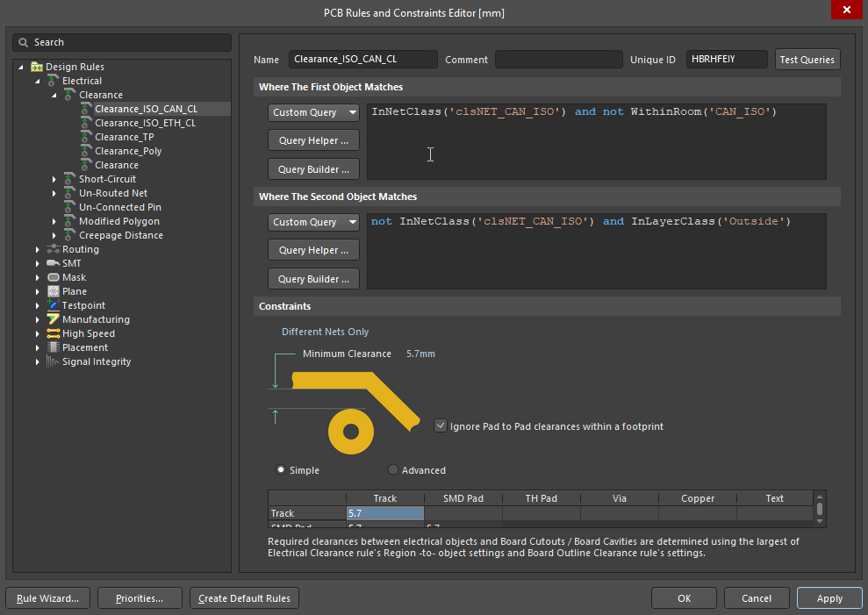
Task: Open the Rule Wizard
Action: [x=47, y=597]
